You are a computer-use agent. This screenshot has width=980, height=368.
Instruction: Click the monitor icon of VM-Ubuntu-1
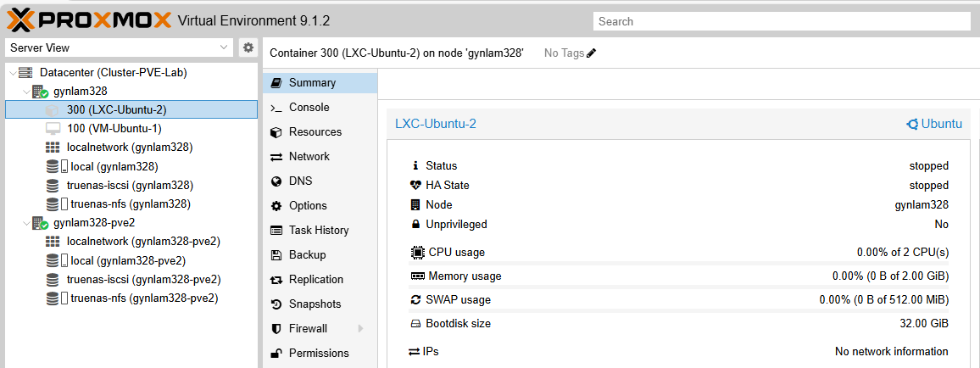pyautogui.click(x=53, y=129)
